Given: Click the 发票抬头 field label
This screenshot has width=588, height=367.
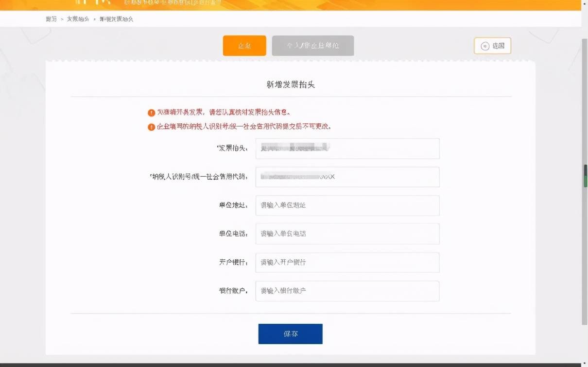Looking at the screenshot, I should [233, 149].
